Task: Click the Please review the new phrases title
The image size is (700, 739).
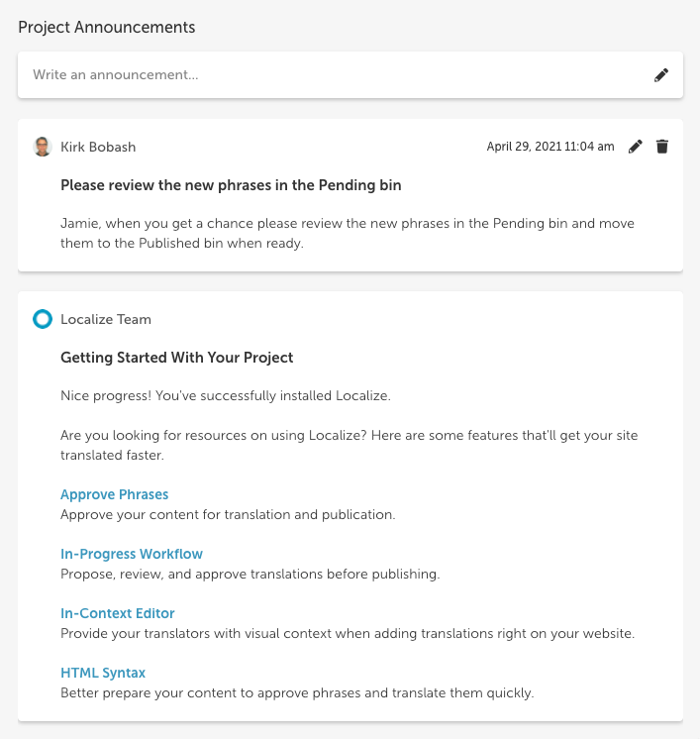Action: pos(231,185)
